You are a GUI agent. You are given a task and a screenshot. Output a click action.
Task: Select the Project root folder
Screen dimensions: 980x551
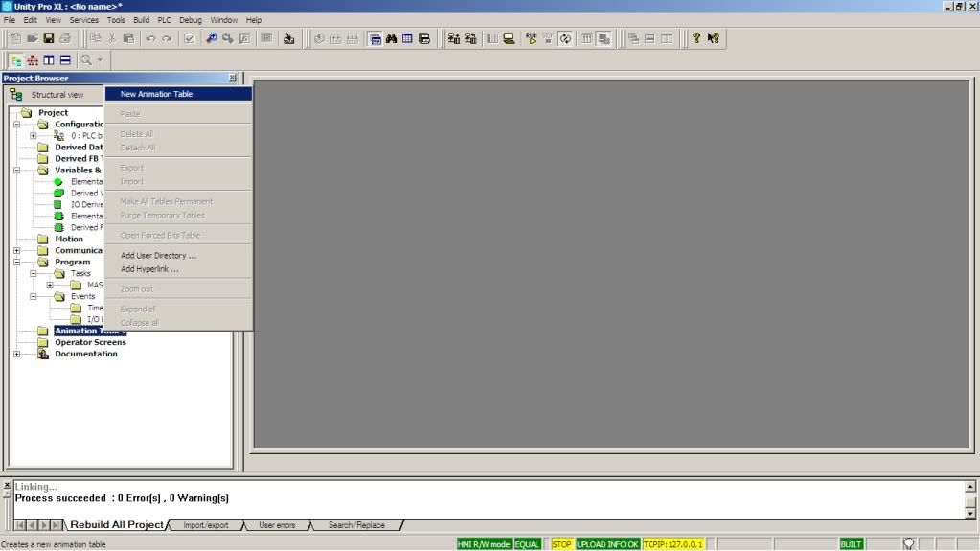[x=53, y=112]
